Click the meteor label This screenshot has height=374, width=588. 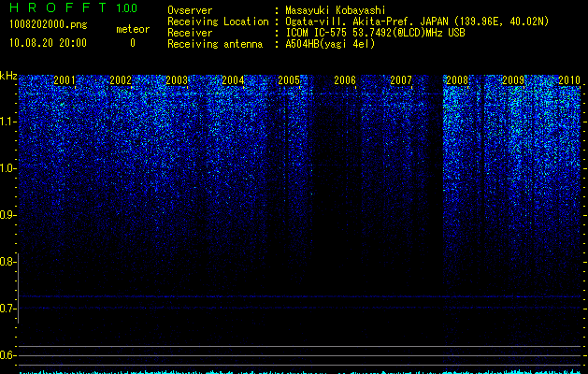pos(133,29)
